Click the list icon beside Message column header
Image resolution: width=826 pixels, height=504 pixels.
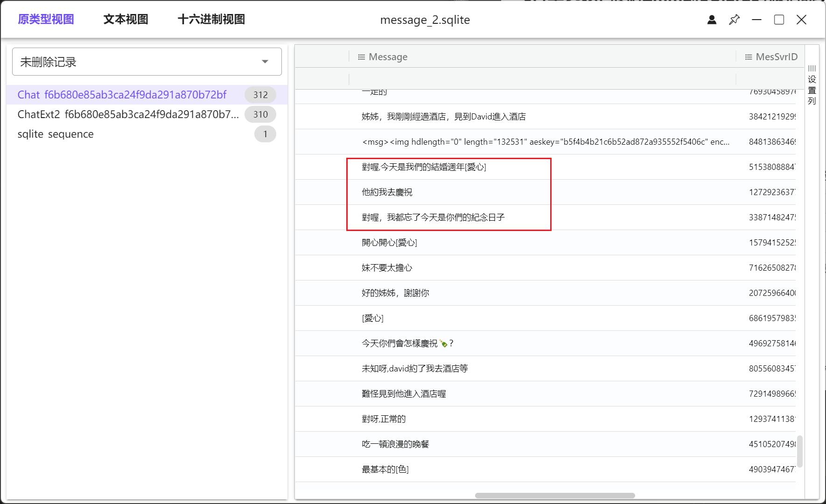point(362,56)
